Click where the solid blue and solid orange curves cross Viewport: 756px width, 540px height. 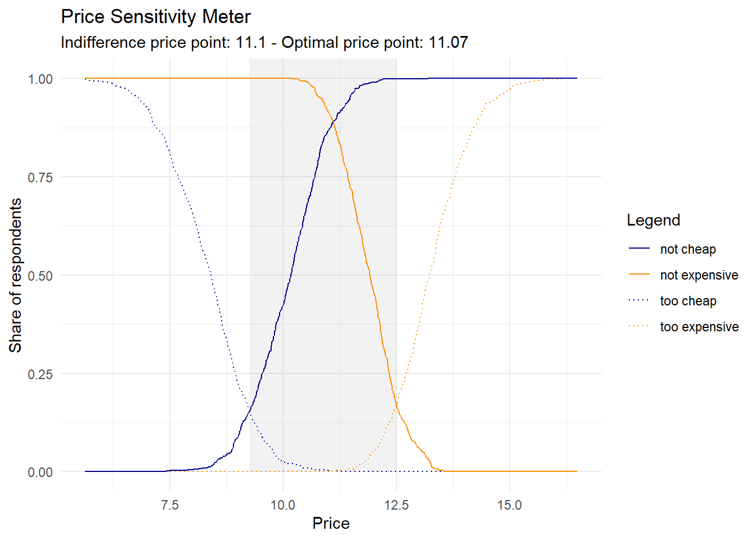[x=333, y=121]
